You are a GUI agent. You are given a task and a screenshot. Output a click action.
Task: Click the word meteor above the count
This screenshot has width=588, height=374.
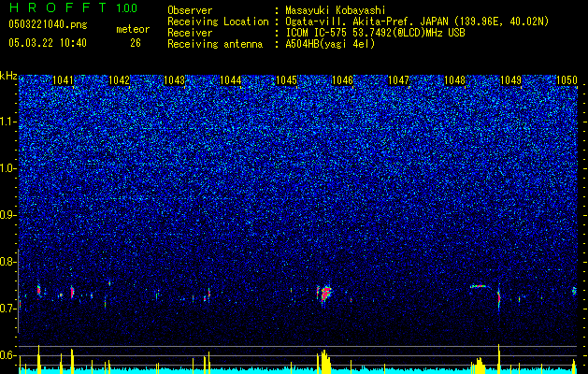tap(133, 29)
